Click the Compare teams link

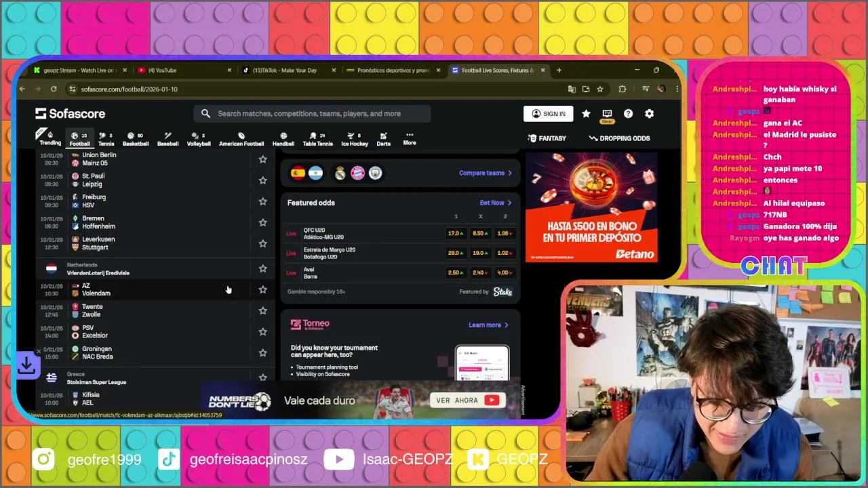pos(486,173)
